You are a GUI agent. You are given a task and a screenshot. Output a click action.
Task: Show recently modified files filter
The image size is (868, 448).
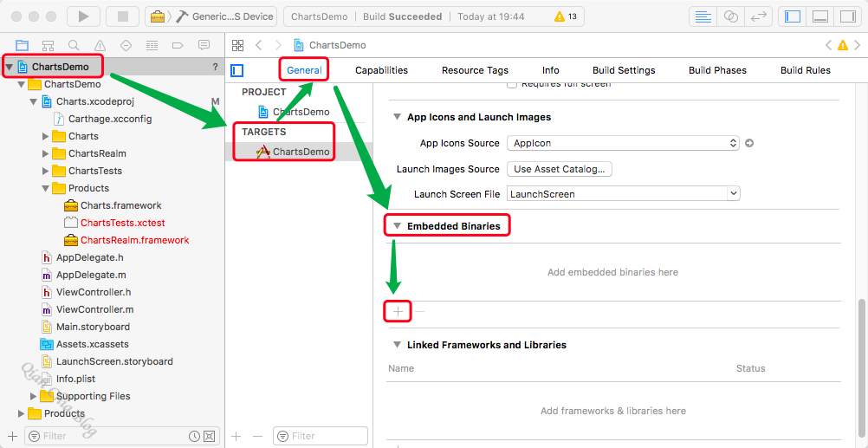coord(194,436)
